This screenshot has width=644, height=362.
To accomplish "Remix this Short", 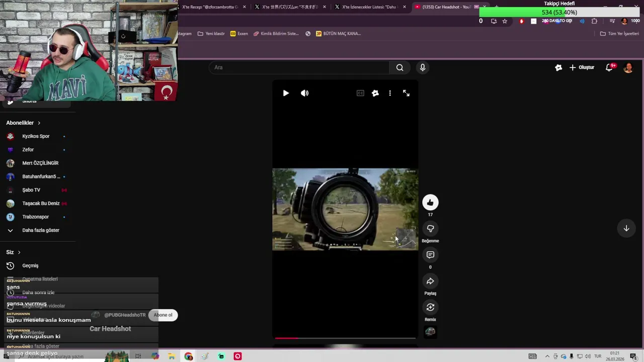I will tap(430, 307).
